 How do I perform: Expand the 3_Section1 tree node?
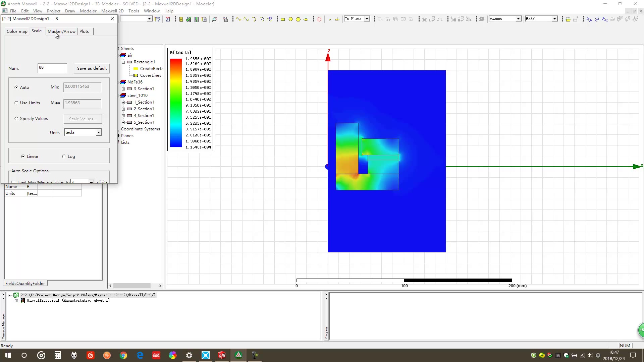point(123,89)
